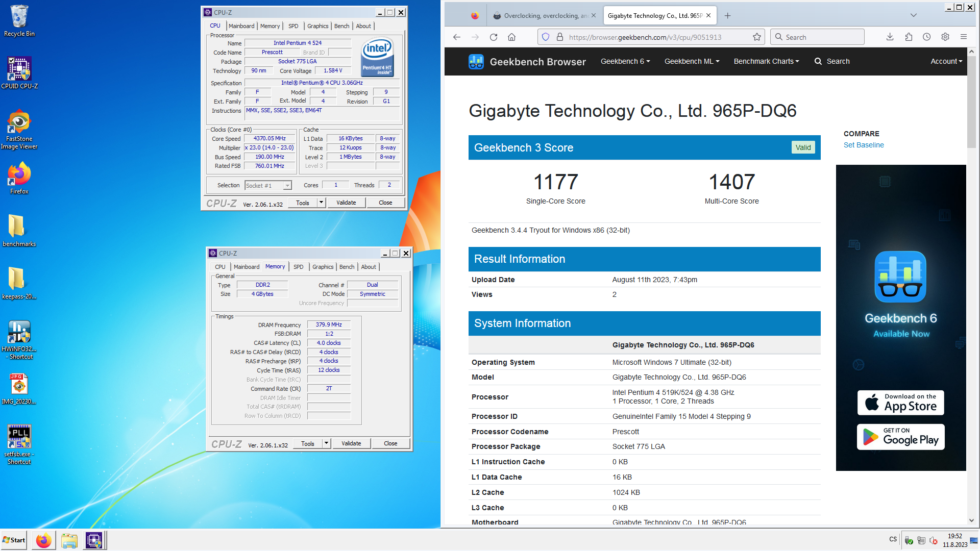Screen dimensions: 980x551
Task: Click the volume tray icon
Action: (934, 540)
